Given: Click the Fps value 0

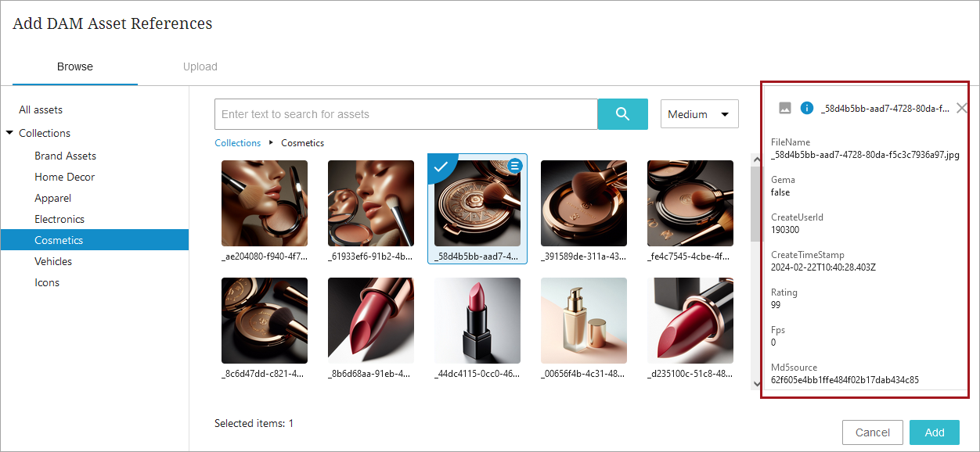Looking at the screenshot, I should pyautogui.click(x=773, y=343).
